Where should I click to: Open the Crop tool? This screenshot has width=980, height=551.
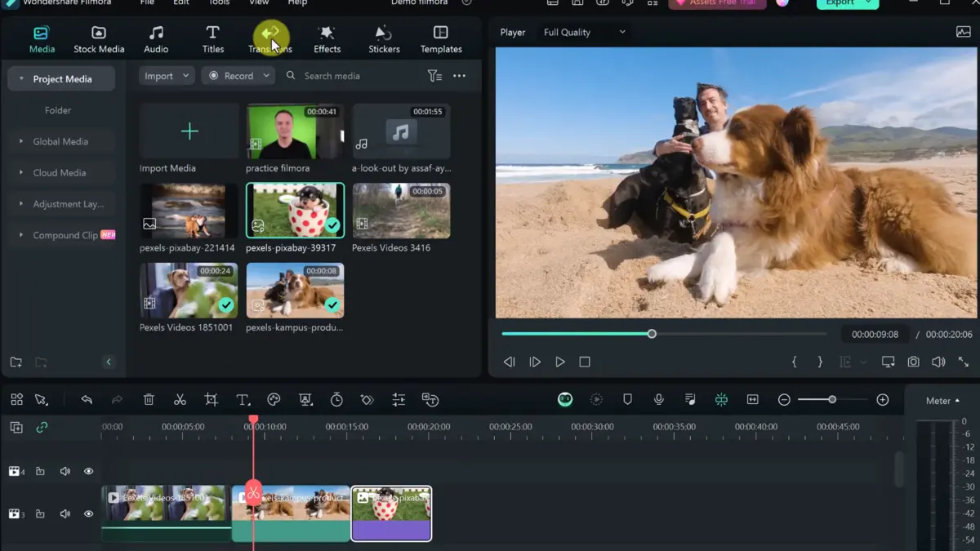tap(211, 399)
